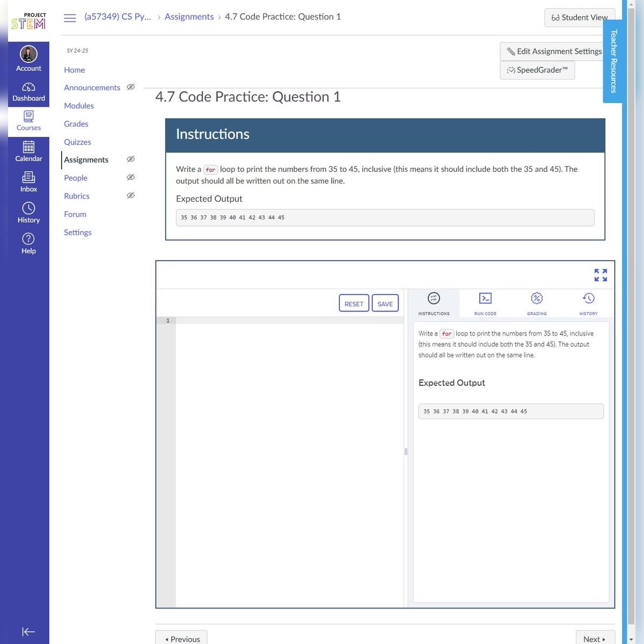Select the Dashboard icon

tap(28, 87)
